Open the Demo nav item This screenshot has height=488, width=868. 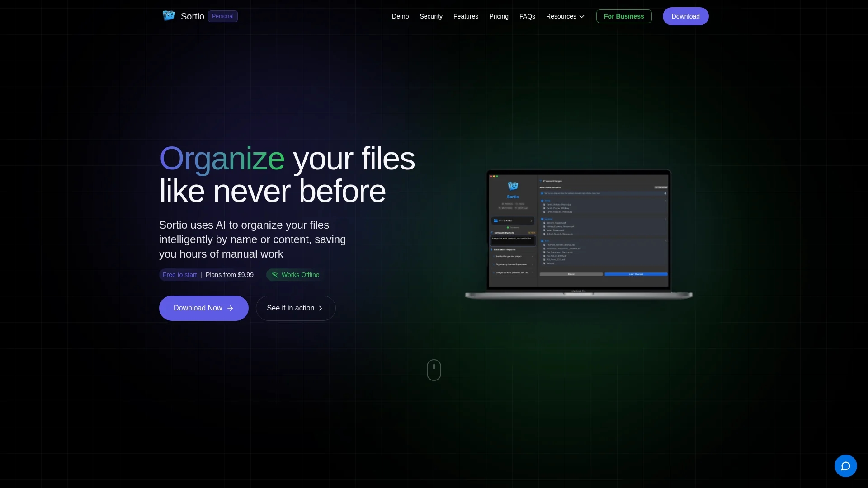[400, 16]
